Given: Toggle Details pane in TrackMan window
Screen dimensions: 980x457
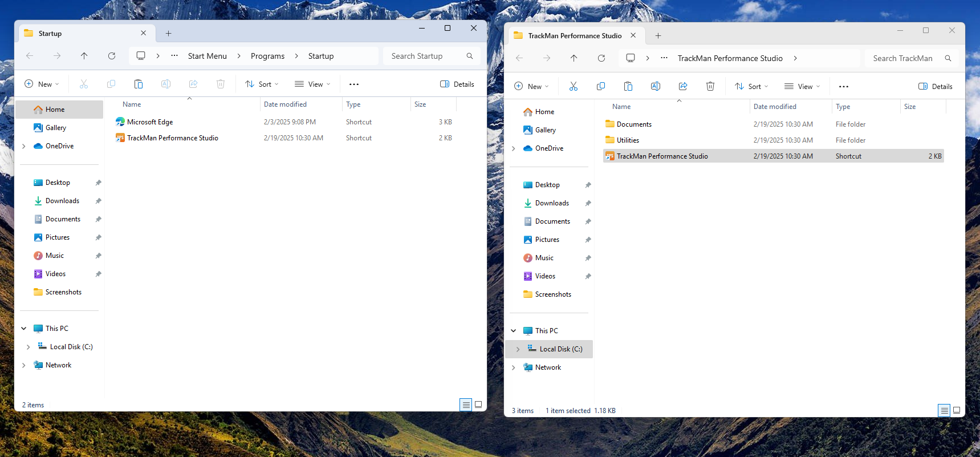Looking at the screenshot, I should 936,87.
